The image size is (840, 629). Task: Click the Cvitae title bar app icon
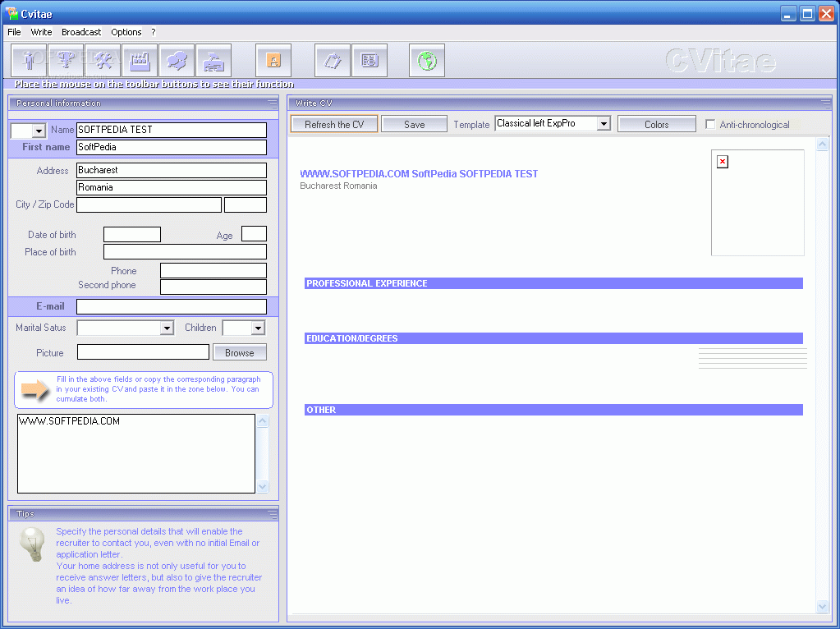(11, 13)
